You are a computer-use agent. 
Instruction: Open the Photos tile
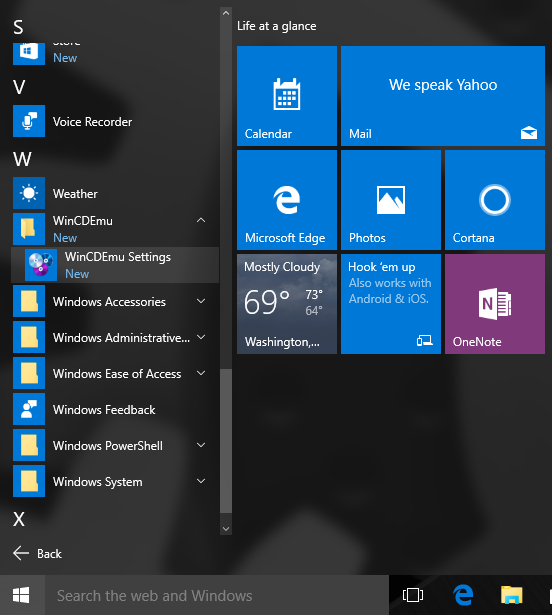391,200
